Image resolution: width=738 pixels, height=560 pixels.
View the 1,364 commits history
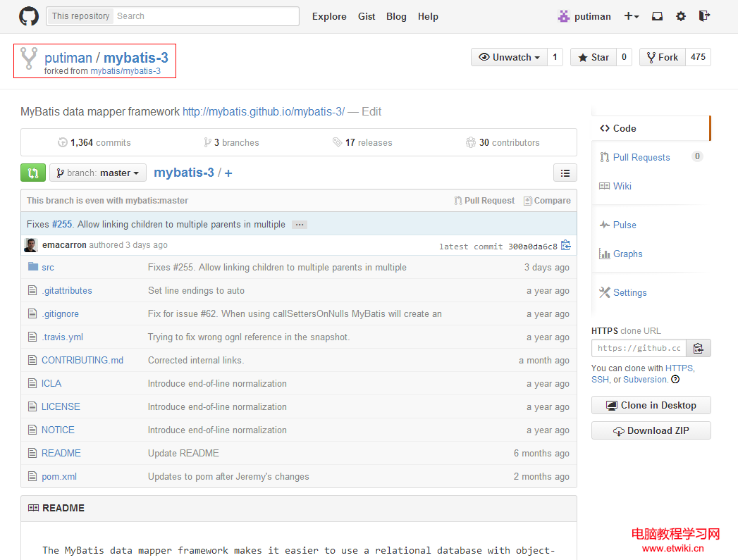94,142
